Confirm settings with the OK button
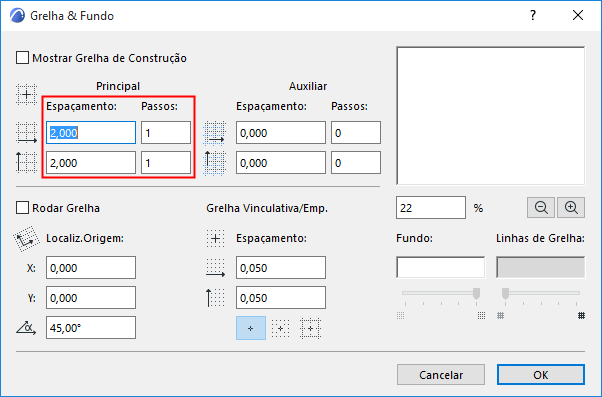Image resolution: width=602 pixels, height=397 pixels. [x=541, y=375]
